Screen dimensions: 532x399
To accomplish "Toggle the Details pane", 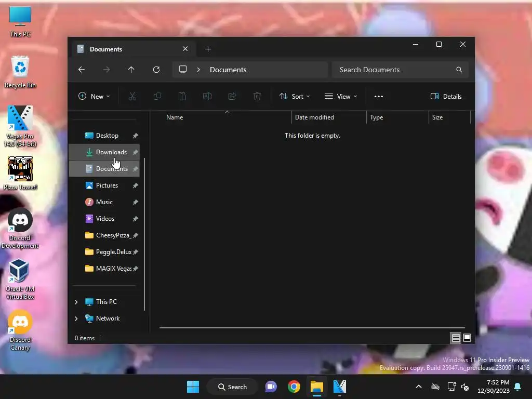I will 446,96.
